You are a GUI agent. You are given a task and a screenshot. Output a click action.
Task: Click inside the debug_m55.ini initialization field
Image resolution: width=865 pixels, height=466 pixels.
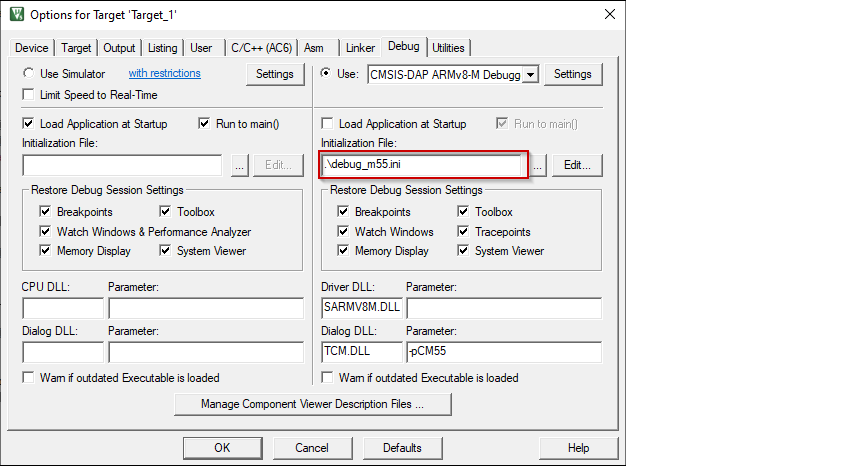pyautogui.click(x=422, y=166)
